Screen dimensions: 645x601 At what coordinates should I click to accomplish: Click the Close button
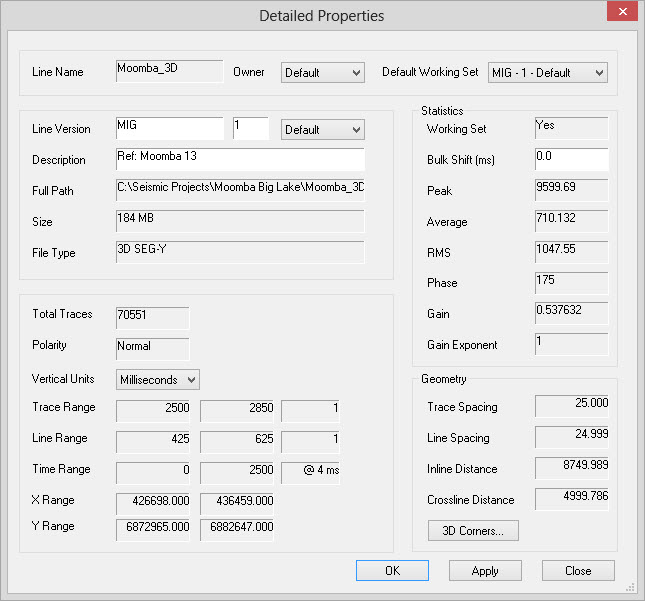578,570
